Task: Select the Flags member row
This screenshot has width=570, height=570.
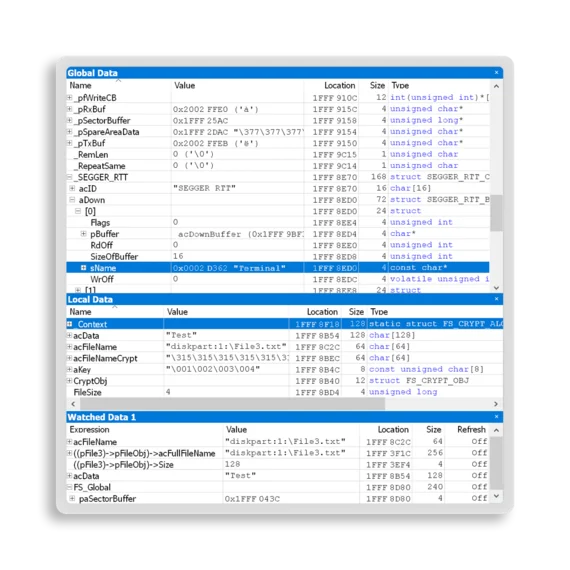Action: pos(278,222)
